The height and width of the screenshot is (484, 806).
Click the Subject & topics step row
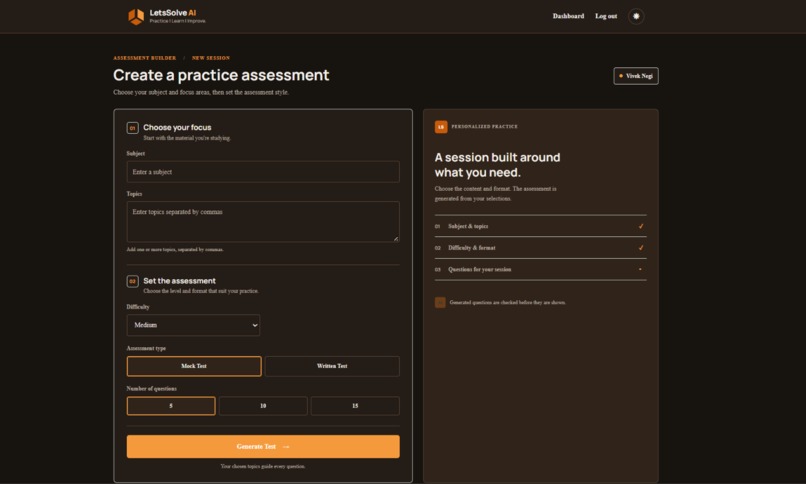click(x=540, y=226)
